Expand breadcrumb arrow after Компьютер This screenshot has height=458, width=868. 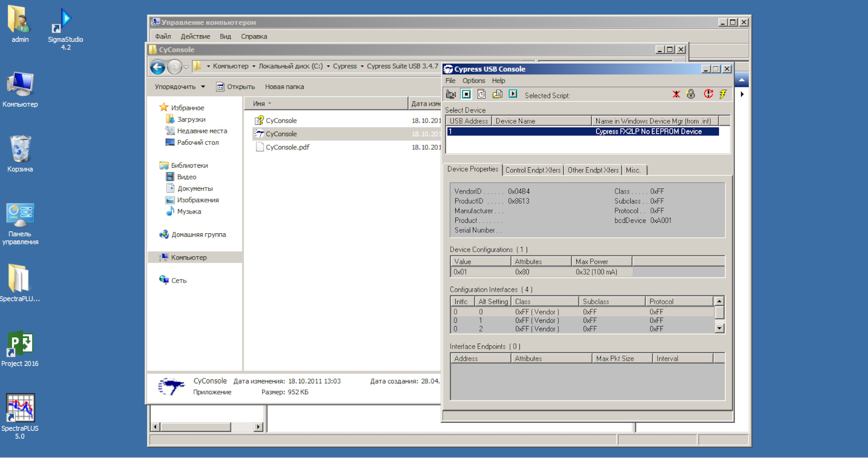254,66
